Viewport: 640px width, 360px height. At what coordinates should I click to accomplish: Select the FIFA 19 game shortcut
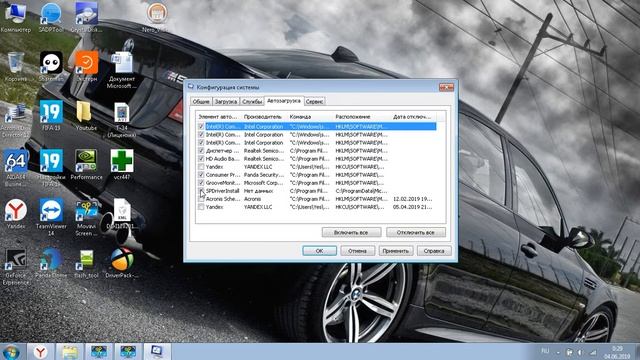pyautogui.click(x=51, y=115)
